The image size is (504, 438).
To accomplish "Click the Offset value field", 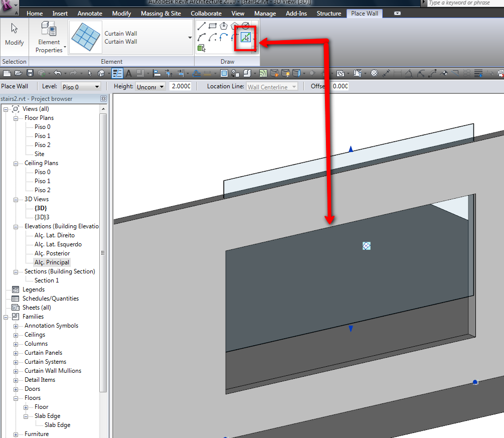I will [340, 86].
